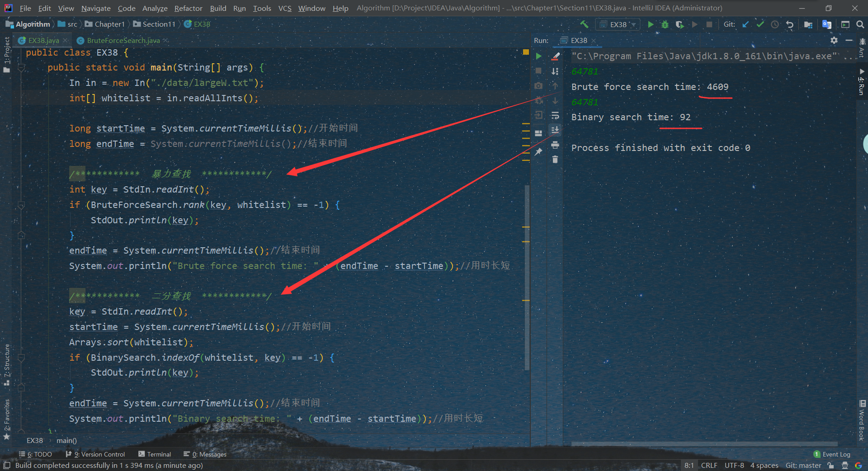Screen dimensions: 868x471
Task: Commit changes with the Git checkmark icon
Action: pos(760,24)
